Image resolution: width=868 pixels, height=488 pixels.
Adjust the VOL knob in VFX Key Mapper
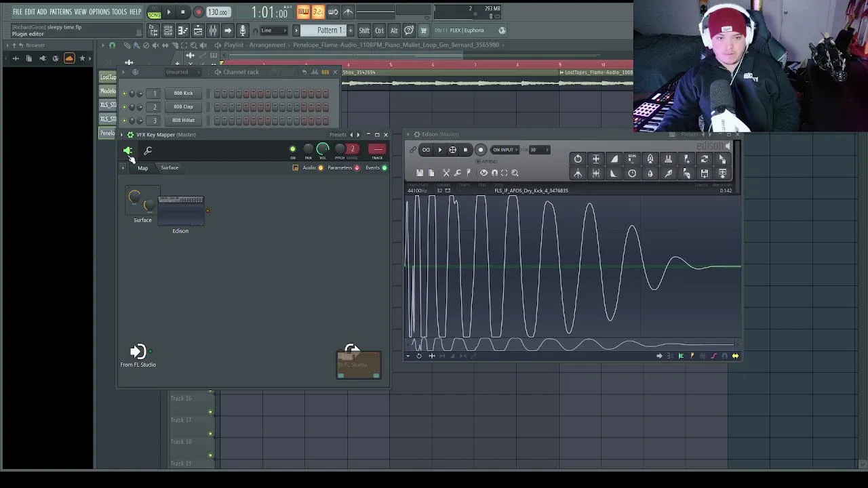[x=323, y=149]
